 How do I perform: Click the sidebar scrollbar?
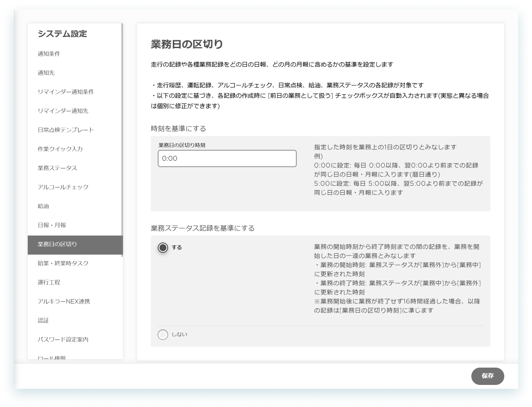pyautogui.click(x=122, y=140)
